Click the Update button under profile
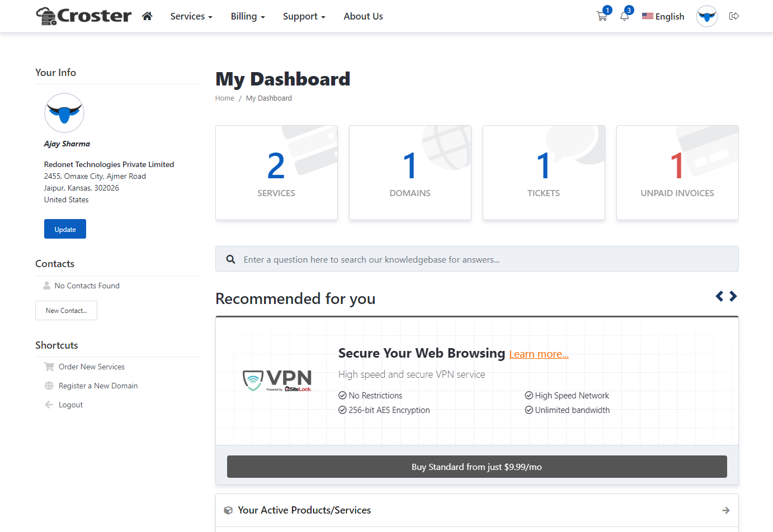This screenshot has width=773, height=532. [65, 229]
